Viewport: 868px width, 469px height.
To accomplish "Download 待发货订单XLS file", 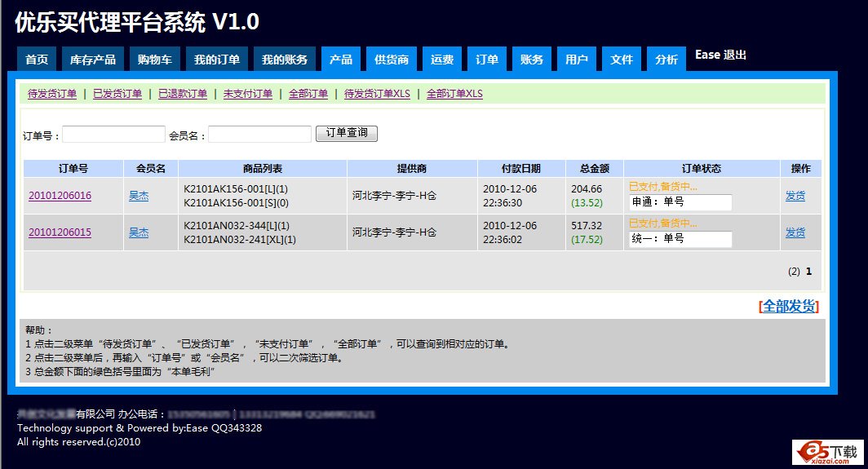I will [x=377, y=94].
